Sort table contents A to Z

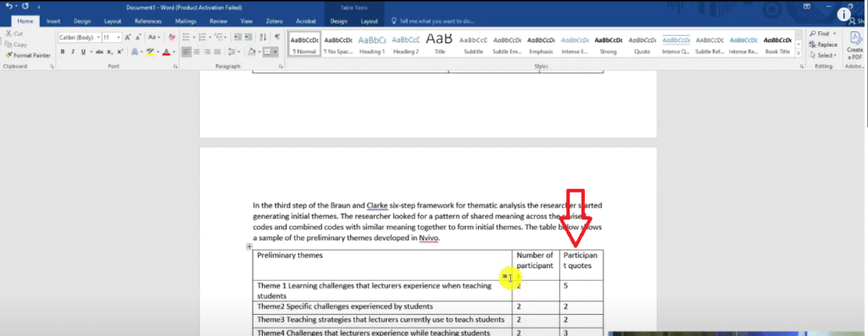pos(263,37)
